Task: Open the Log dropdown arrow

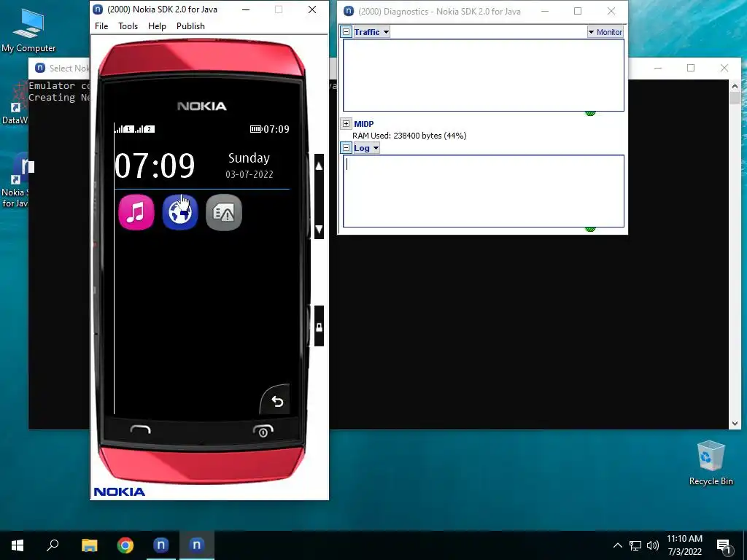Action: point(376,148)
